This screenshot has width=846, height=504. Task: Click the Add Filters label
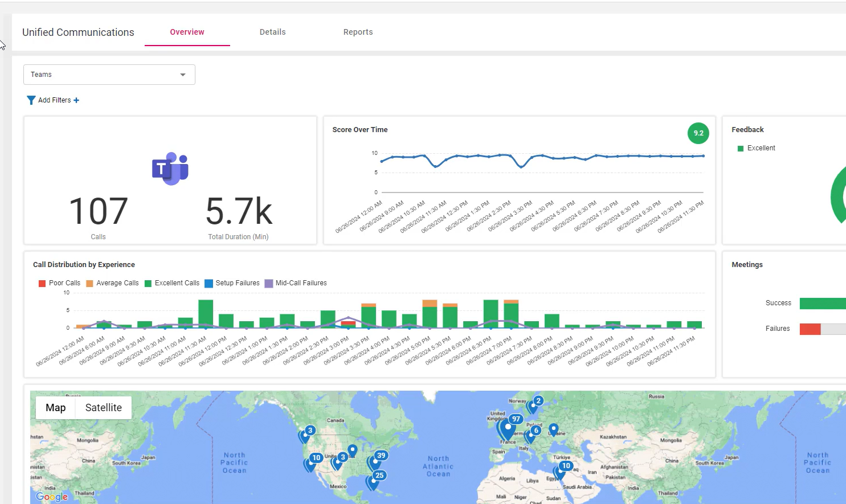(55, 100)
